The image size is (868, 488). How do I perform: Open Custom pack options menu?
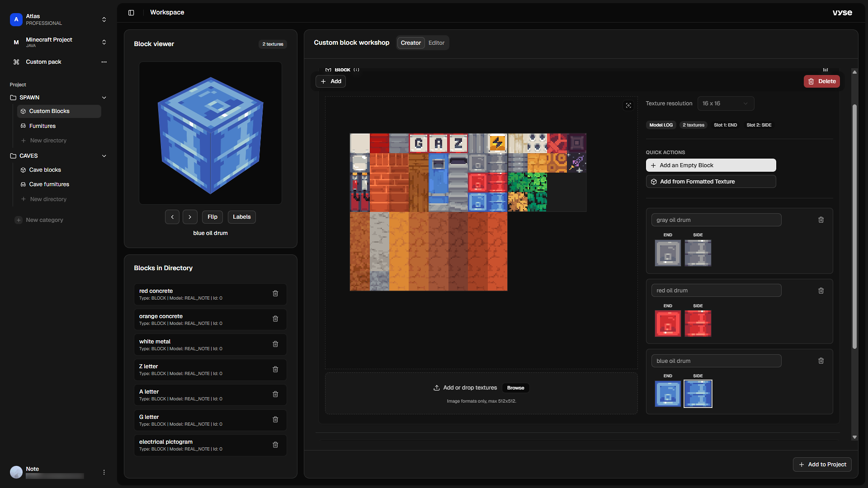pyautogui.click(x=104, y=62)
